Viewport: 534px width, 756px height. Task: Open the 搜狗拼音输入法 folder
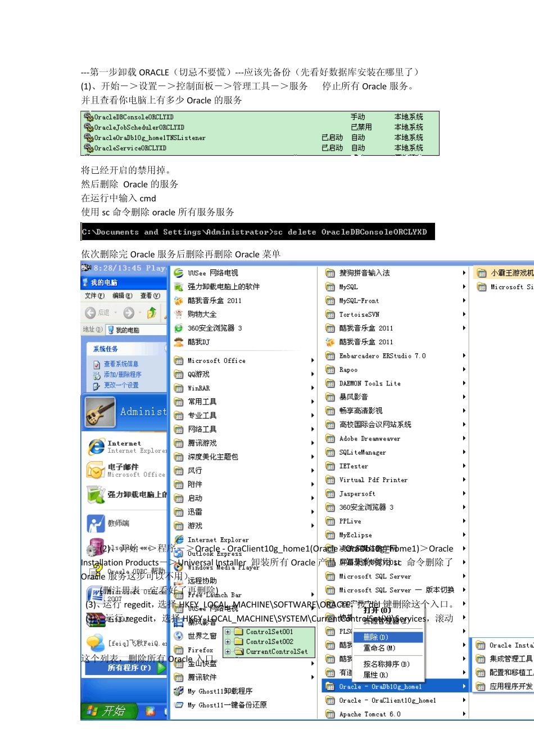coord(357,273)
